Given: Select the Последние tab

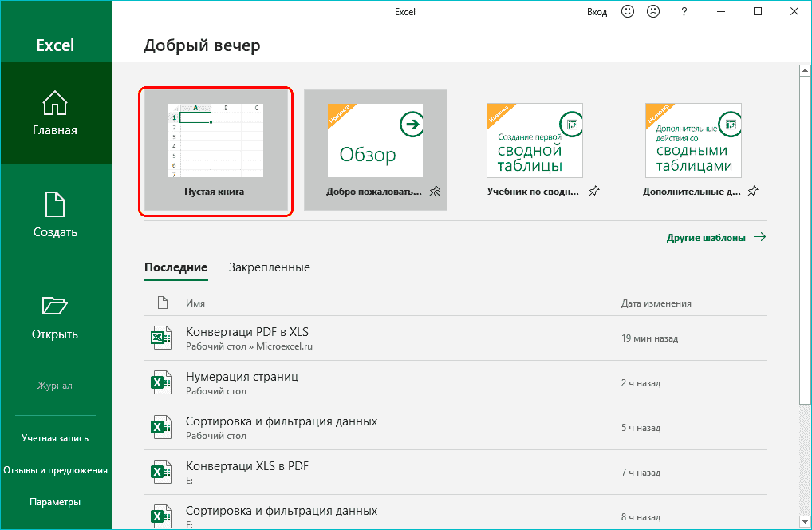Looking at the screenshot, I should 175,267.
